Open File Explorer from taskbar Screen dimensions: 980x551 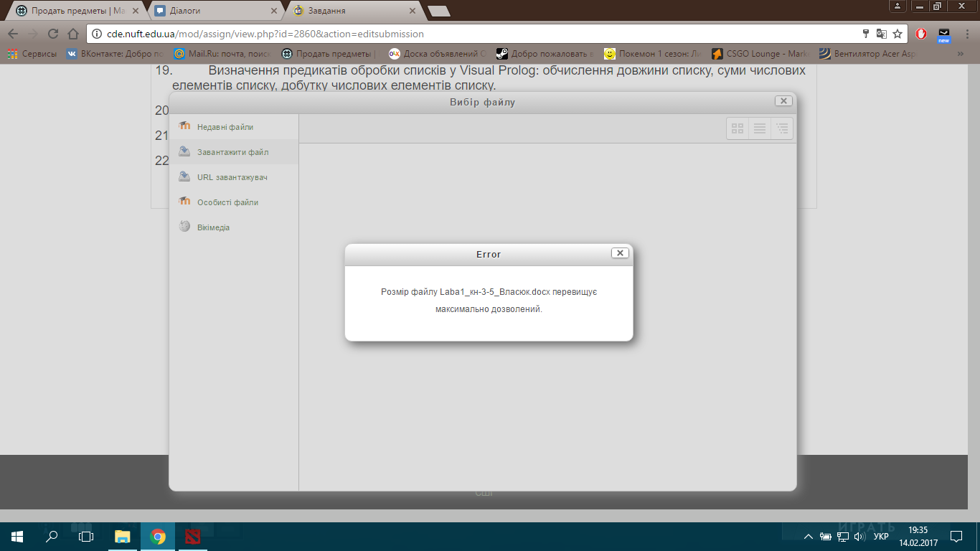pyautogui.click(x=123, y=536)
